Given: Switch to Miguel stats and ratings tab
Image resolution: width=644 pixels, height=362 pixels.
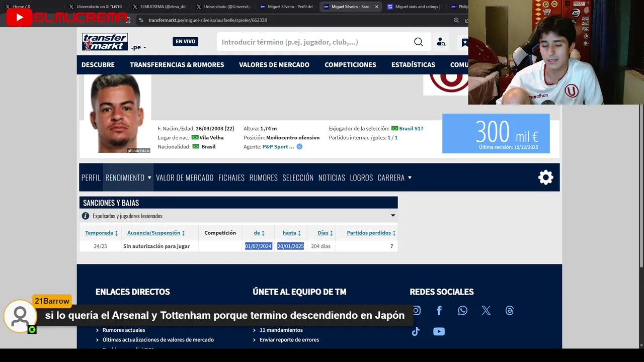Looking at the screenshot, I should [414, 7].
